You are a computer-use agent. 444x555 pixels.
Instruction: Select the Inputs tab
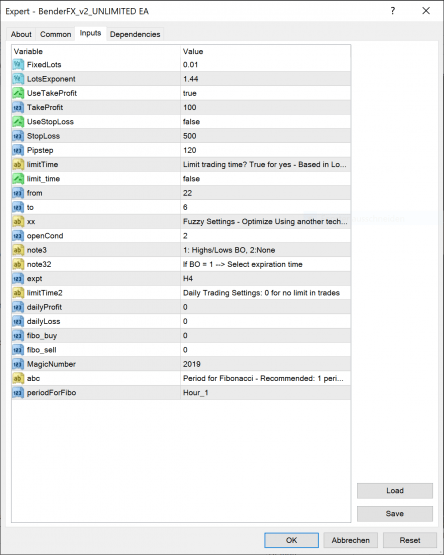click(90, 33)
